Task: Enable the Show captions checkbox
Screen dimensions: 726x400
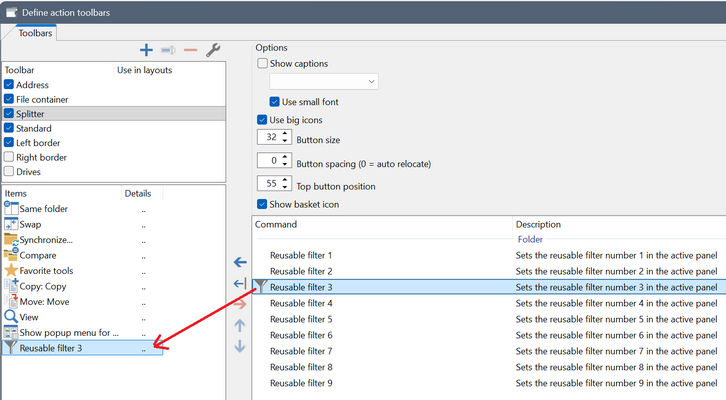Action: (x=263, y=64)
